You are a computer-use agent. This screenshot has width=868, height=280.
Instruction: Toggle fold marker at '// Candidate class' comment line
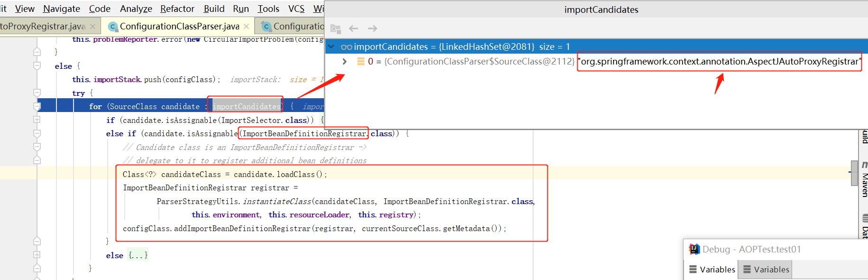click(x=37, y=147)
